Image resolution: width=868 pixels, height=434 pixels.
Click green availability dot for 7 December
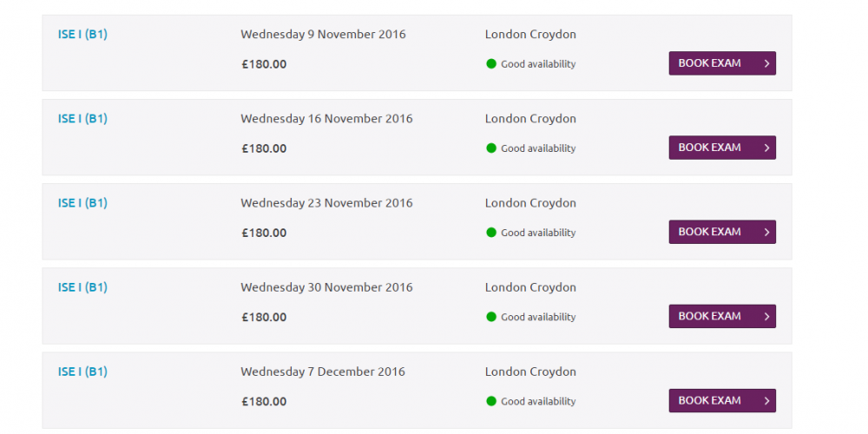tap(491, 401)
